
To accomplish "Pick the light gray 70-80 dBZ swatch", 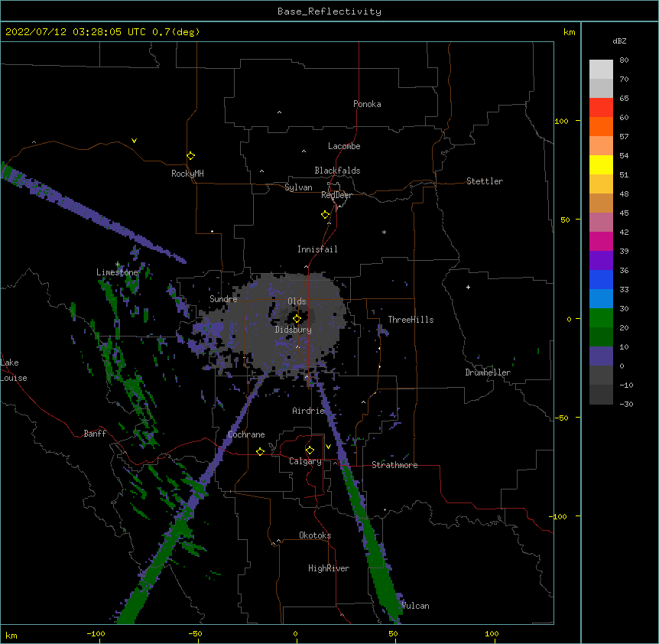I will click(x=601, y=70).
